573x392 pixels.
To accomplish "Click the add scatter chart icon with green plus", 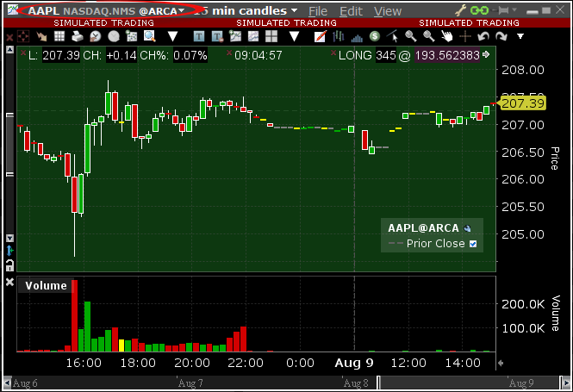I will [132, 36].
